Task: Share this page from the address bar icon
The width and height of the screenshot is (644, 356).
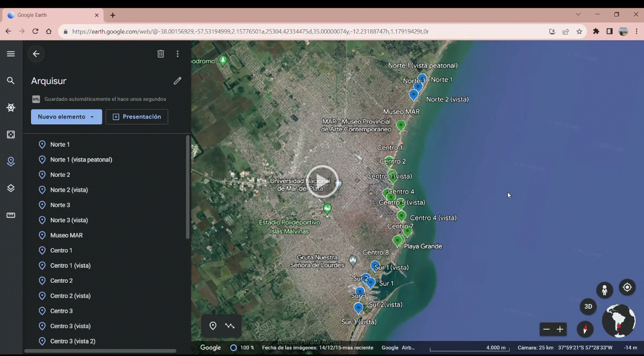Action: click(x=566, y=31)
